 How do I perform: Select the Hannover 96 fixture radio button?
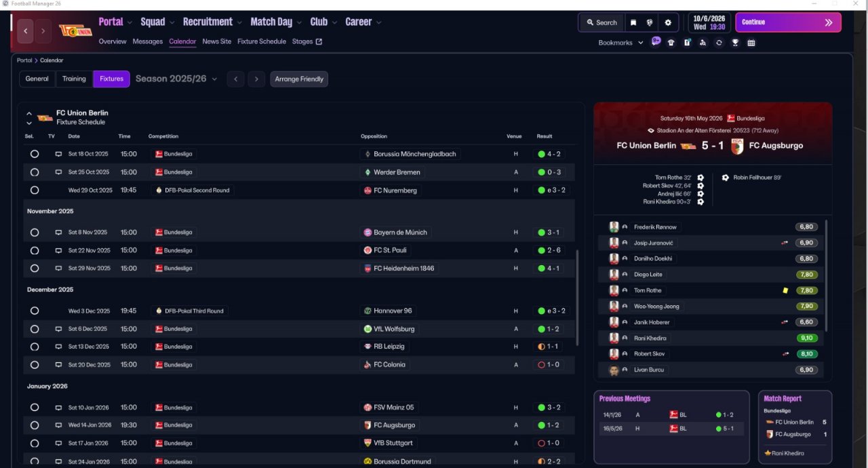point(35,311)
